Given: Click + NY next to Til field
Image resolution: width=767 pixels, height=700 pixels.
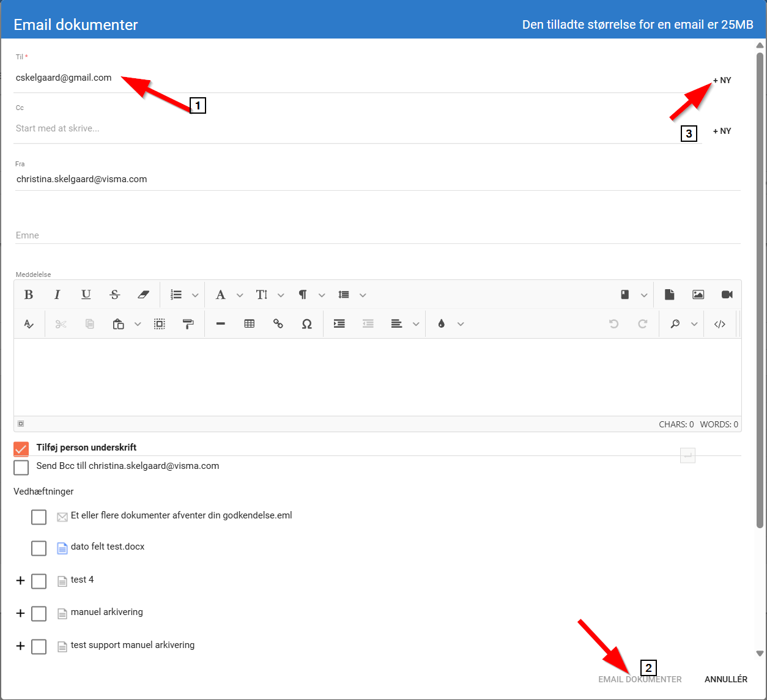Looking at the screenshot, I should click(722, 80).
